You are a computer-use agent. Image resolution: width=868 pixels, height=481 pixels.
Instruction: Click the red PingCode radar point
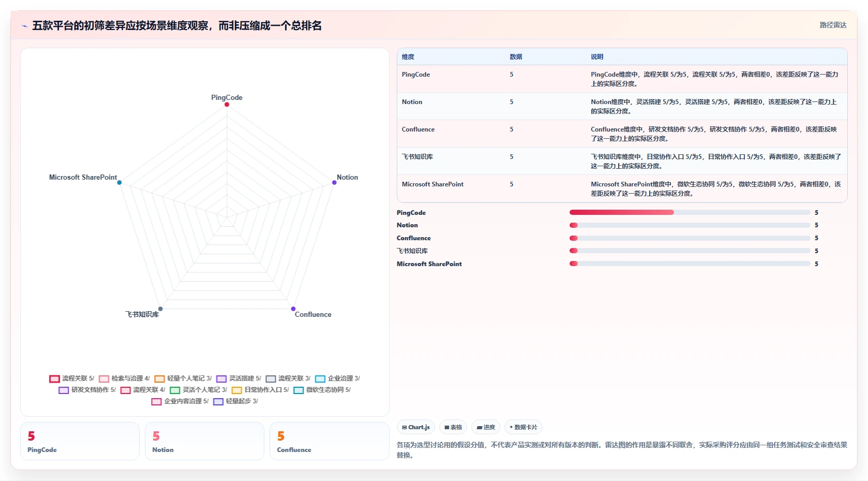point(227,105)
